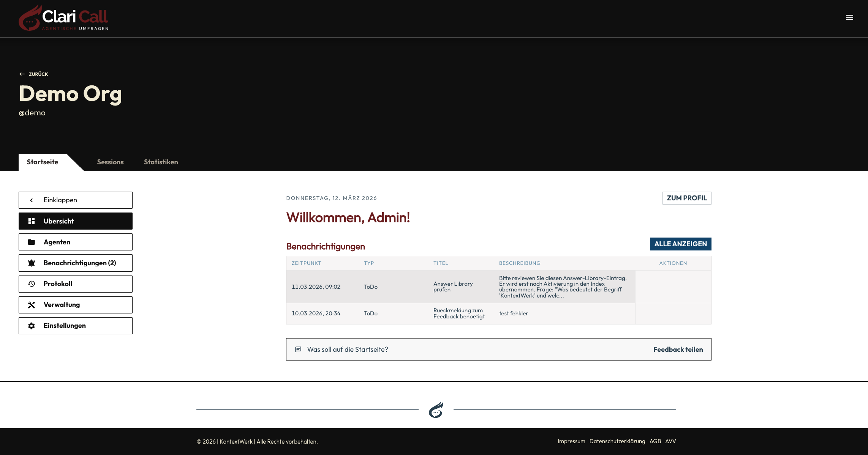Open the Statistiken tab
Viewport: 868px width, 455px height.
[161, 162]
